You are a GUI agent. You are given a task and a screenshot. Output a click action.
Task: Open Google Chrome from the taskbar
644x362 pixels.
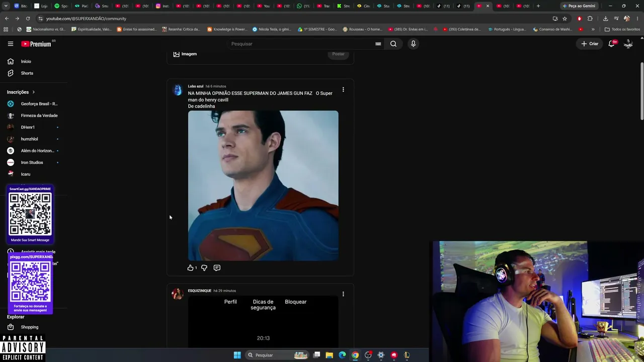coord(355,355)
